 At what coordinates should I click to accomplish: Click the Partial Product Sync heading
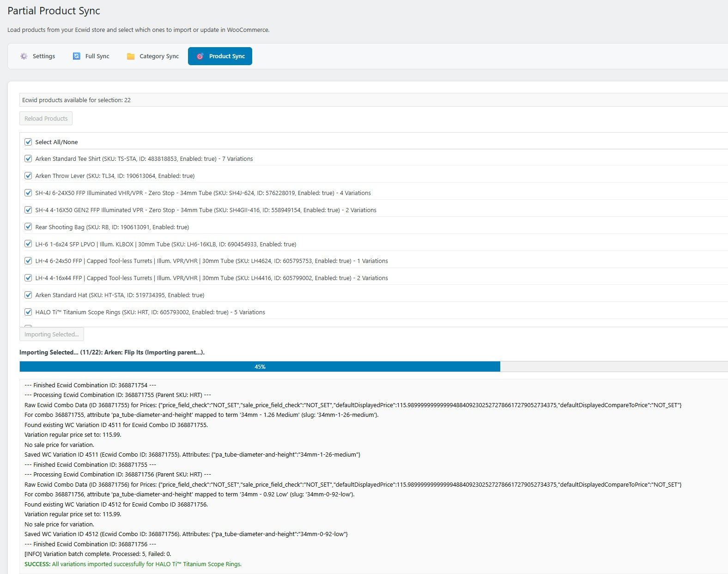coord(54,11)
